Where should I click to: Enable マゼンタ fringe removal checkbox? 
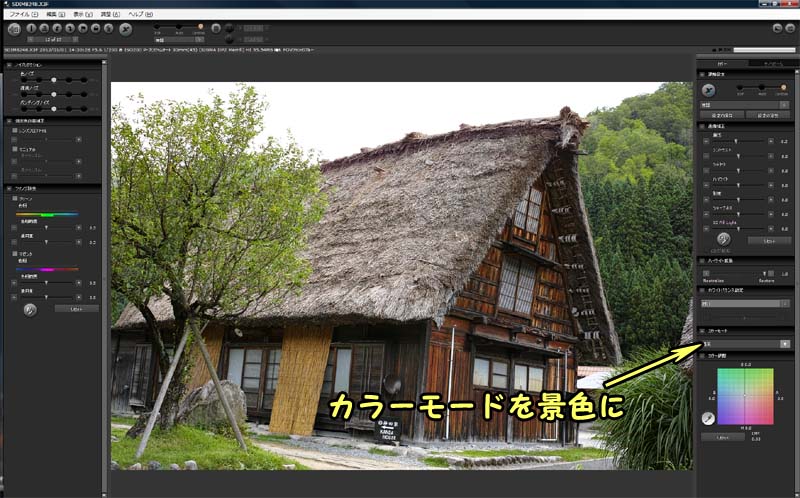[15, 254]
